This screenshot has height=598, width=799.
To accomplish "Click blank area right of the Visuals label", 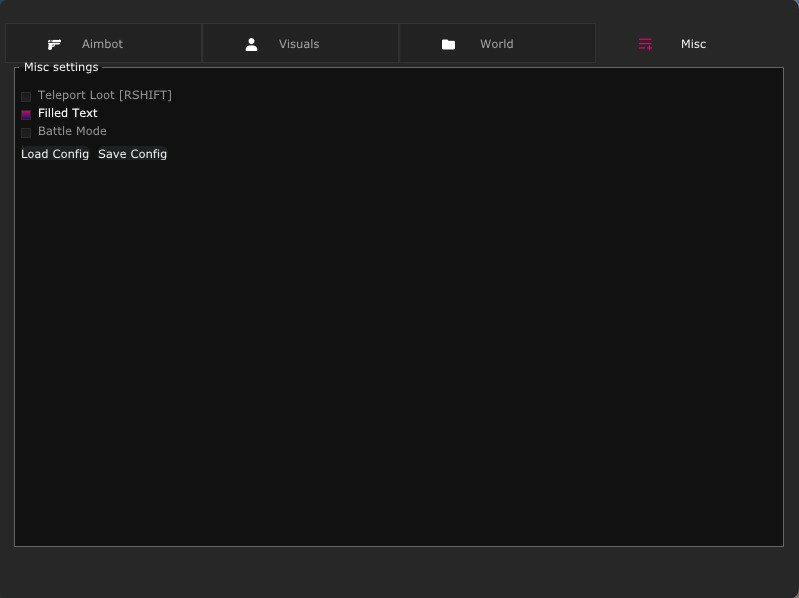I will (357, 44).
